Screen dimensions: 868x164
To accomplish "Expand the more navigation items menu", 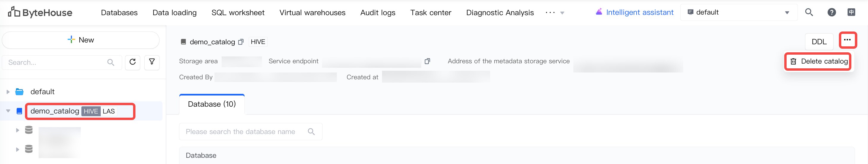I will point(554,13).
